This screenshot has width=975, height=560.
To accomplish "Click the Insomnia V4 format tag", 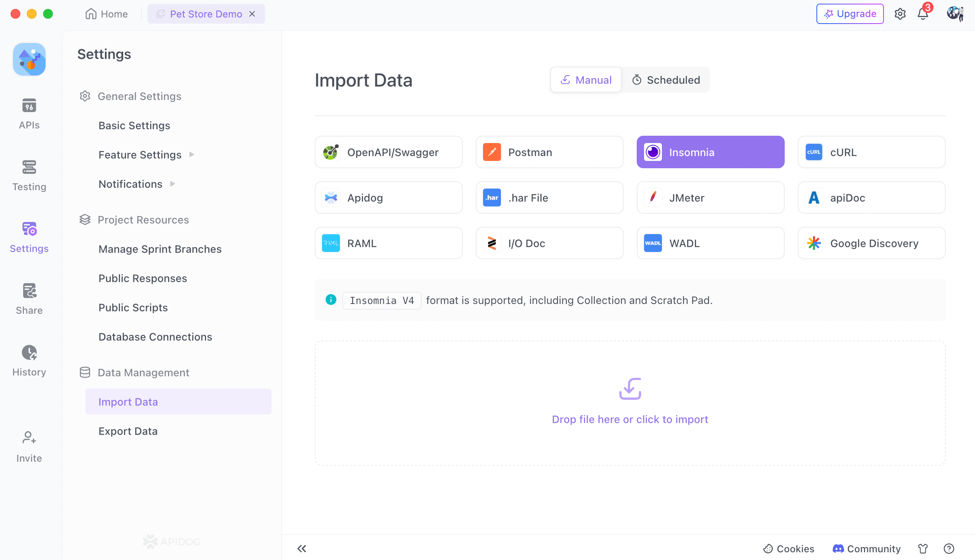I will (x=382, y=300).
